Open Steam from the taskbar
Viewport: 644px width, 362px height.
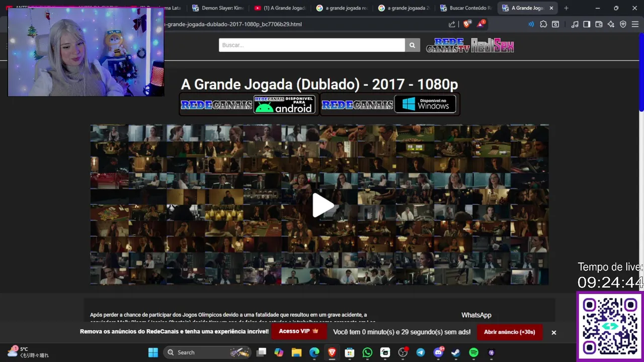click(456, 352)
